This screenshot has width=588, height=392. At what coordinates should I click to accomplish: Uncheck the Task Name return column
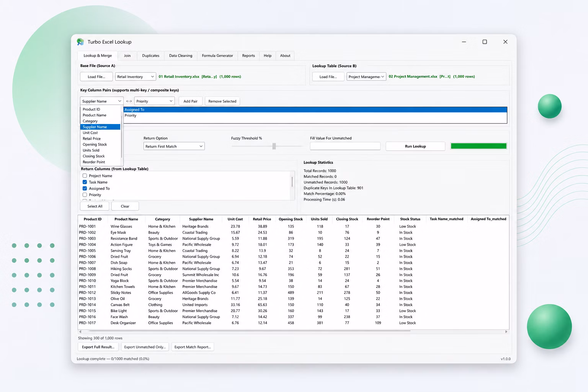click(85, 182)
